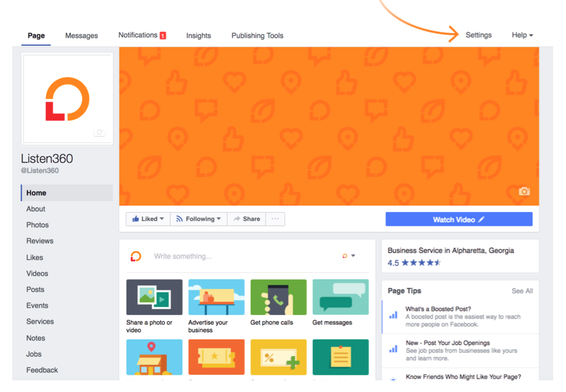Open the Publishing Tools tab
The image size is (566, 392).
pos(257,35)
